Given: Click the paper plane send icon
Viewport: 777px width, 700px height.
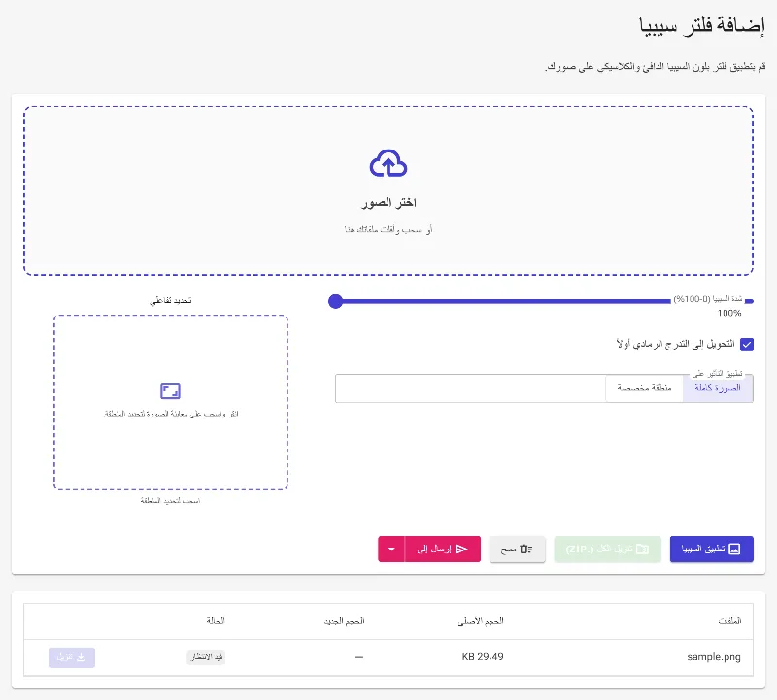Looking at the screenshot, I should (461, 549).
